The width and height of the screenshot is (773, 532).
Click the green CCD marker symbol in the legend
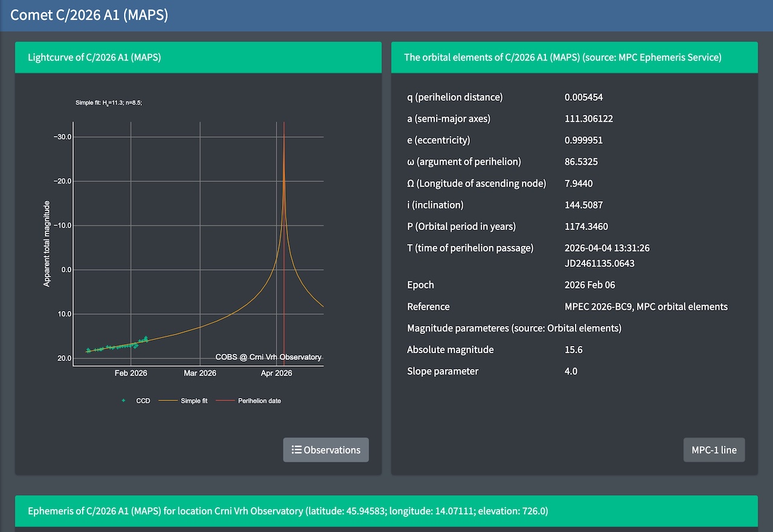[124, 401]
